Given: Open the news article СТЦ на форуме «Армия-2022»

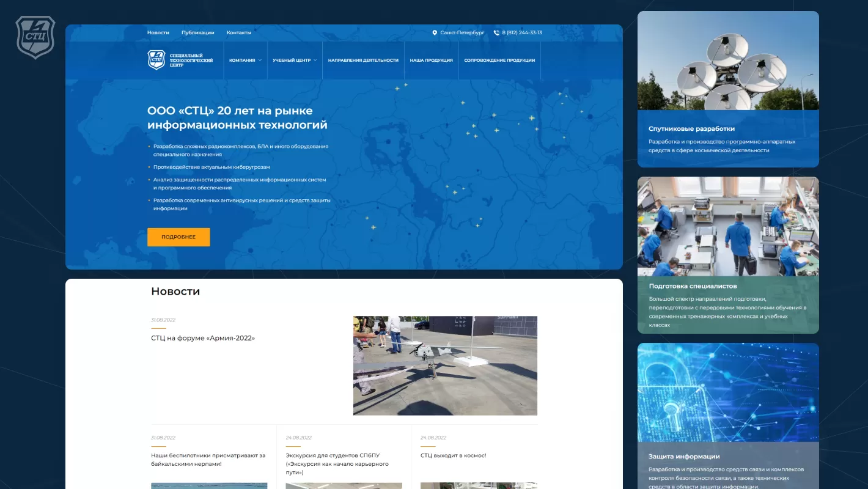Looking at the screenshot, I should 203,338.
